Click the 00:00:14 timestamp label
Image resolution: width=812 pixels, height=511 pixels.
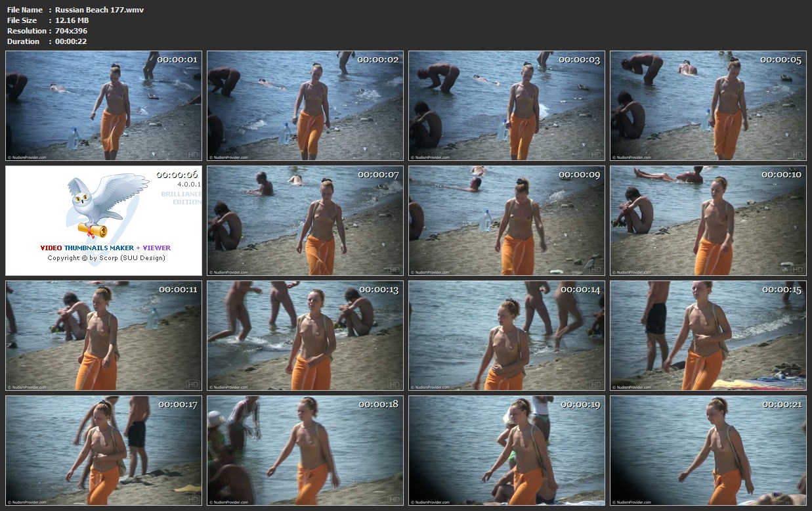[580, 290]
